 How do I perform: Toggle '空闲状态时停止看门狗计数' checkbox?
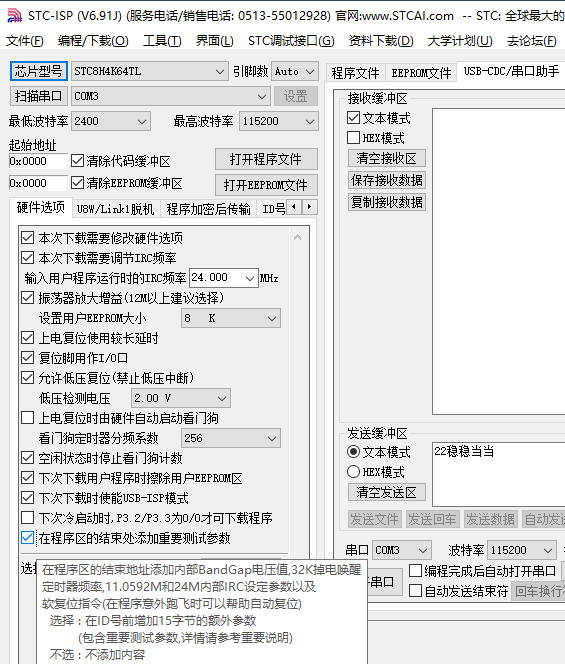point(28,458)
